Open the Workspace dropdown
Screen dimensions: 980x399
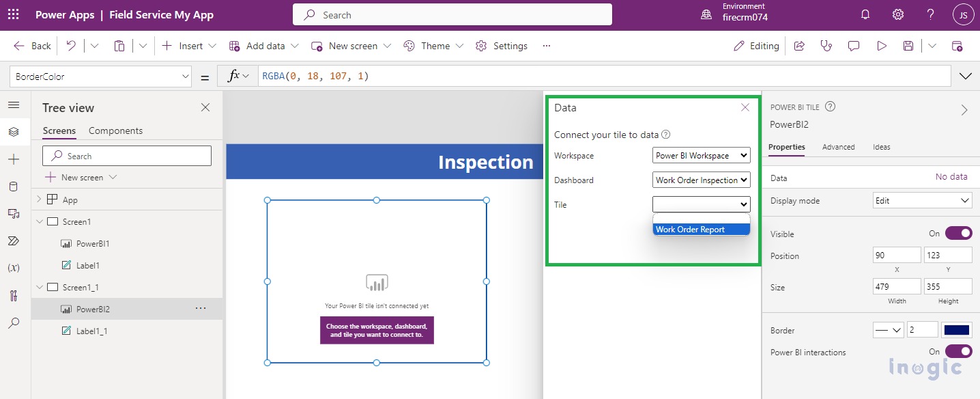point(702,155)
